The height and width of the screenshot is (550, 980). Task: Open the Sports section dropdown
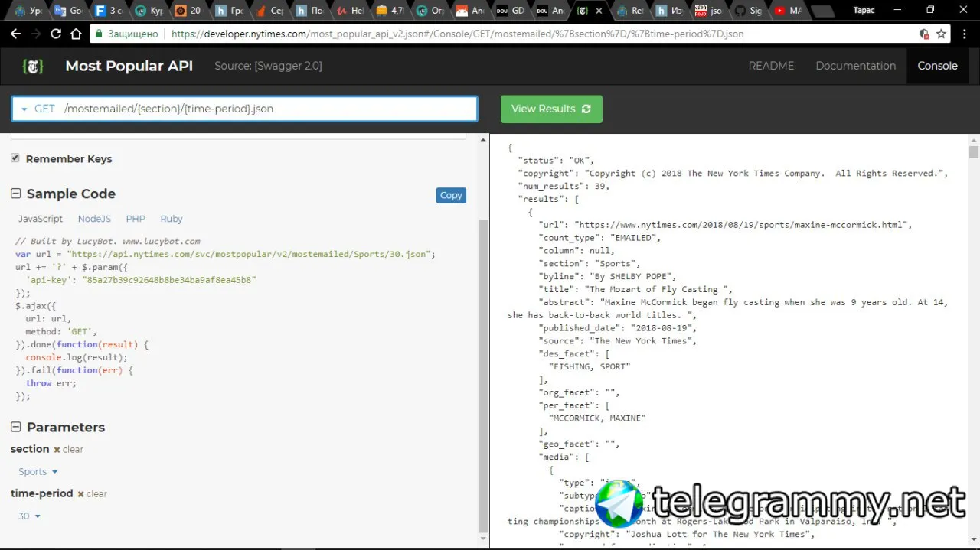(38, 472)
